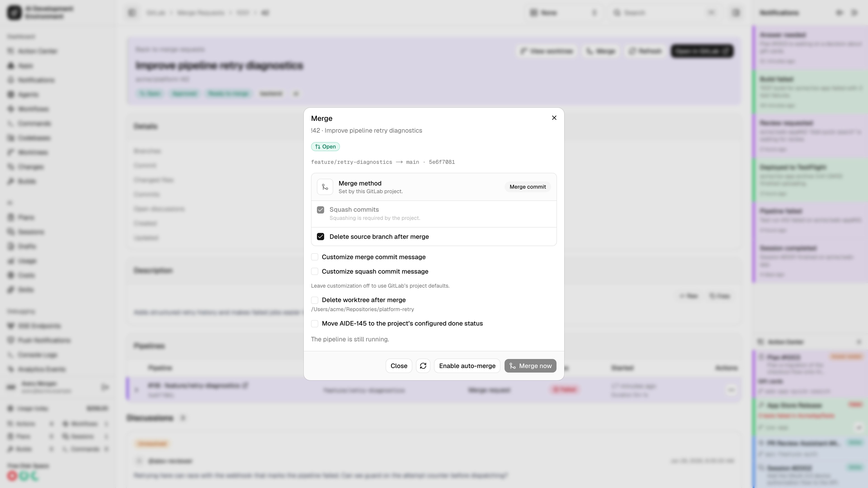This screenshot has height=488, width=868.
Task: Click 'The pipeline is still running.' message
Action: click(x=350, y=339)
